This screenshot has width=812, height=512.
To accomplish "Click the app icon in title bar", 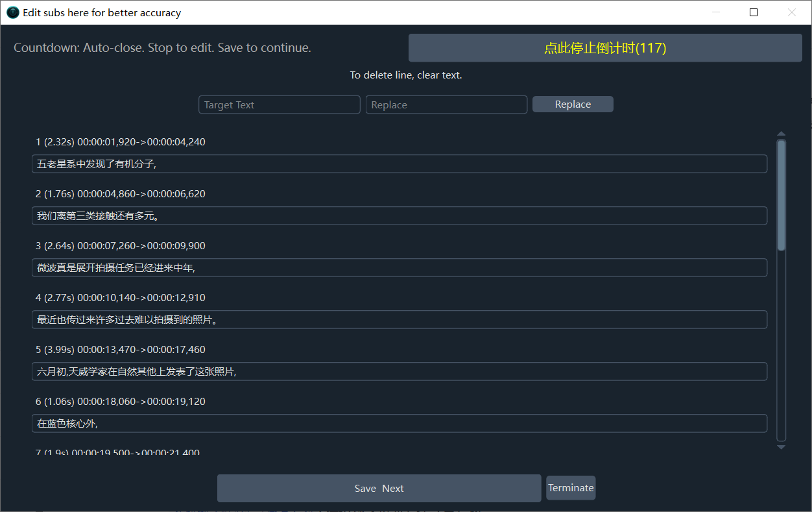I will pos(12,12).
